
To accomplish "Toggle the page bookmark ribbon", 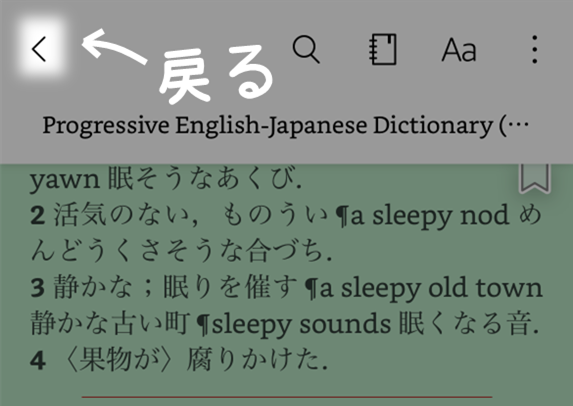I will coord(535,178).
